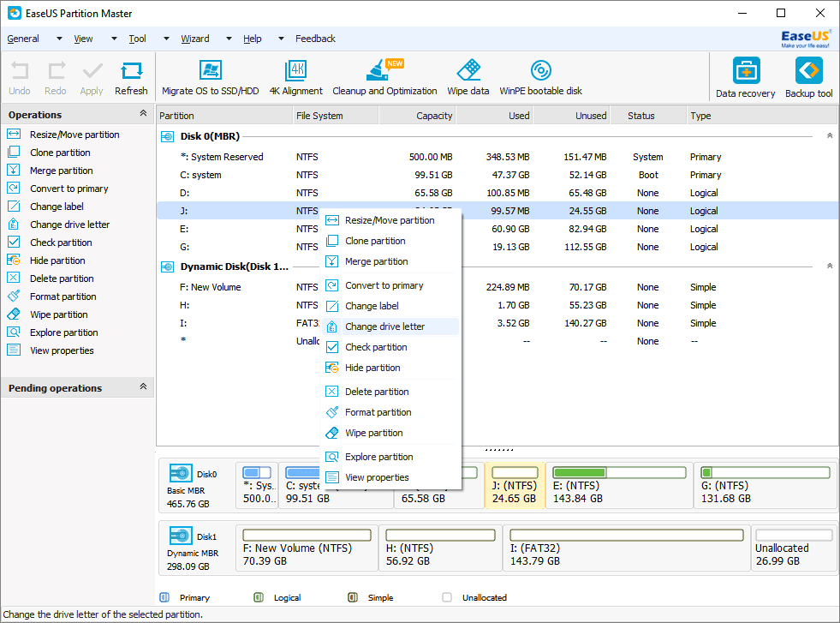Select the Unallocated 26.99 GB block
Screen dimensions: 840x623
(x=794, y=548)
